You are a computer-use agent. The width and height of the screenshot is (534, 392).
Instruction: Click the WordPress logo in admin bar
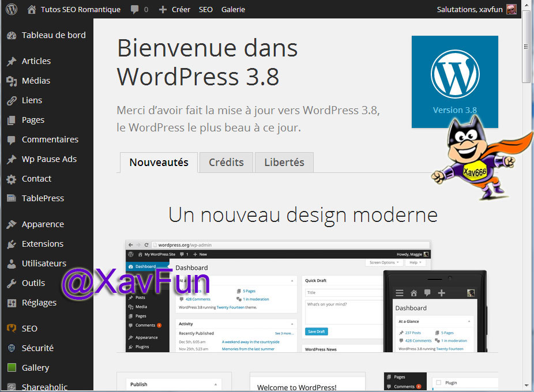(12, 9)
